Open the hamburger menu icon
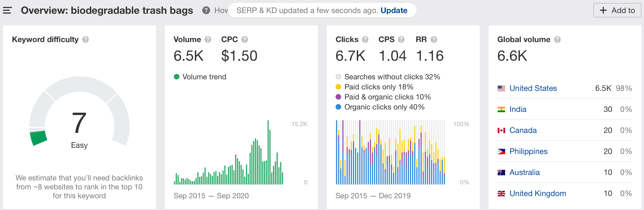This screenshot has width=644, height=210. click(7, 10)
